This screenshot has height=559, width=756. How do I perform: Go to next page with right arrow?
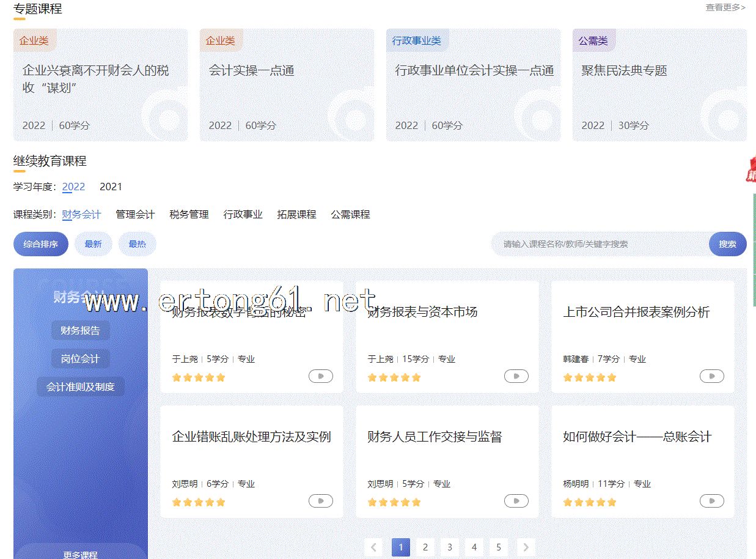click(526, 547)
